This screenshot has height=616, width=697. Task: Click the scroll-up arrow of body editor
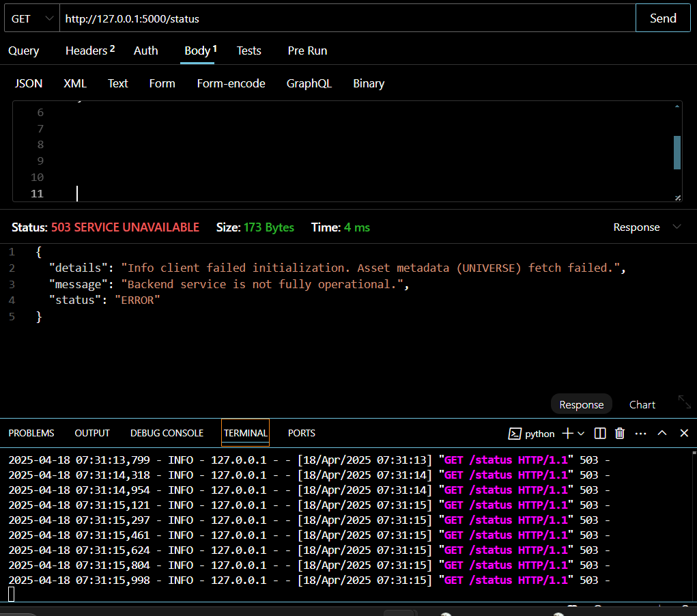click(677, 107)
